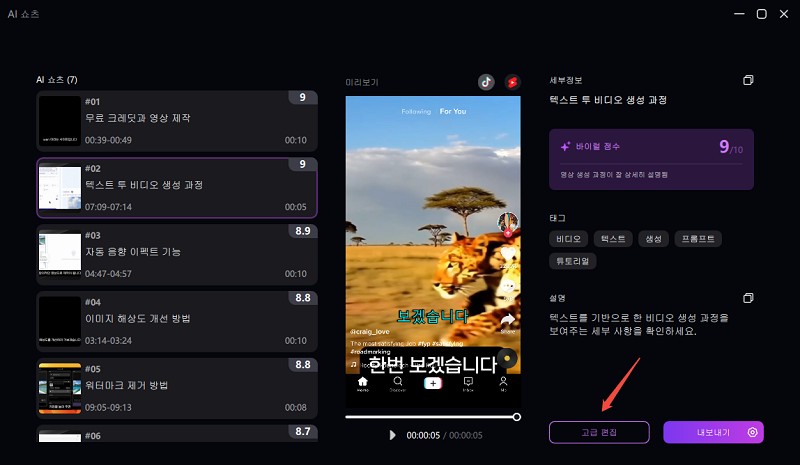Minimize the AI 쇼츠 window
This screenshot has width=800, height=465.
click(x=738, y=14)
